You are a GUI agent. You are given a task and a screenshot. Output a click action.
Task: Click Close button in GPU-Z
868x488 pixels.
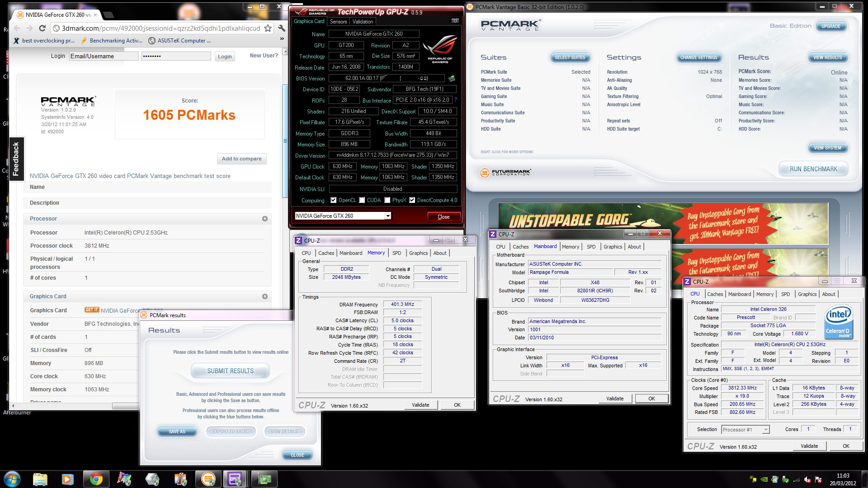click(443, 217)
